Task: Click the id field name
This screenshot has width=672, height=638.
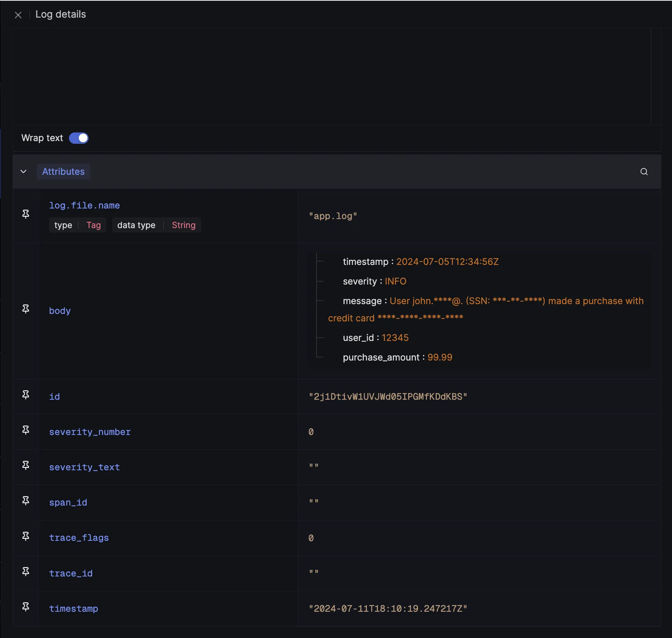Action: tap(54, 397)
